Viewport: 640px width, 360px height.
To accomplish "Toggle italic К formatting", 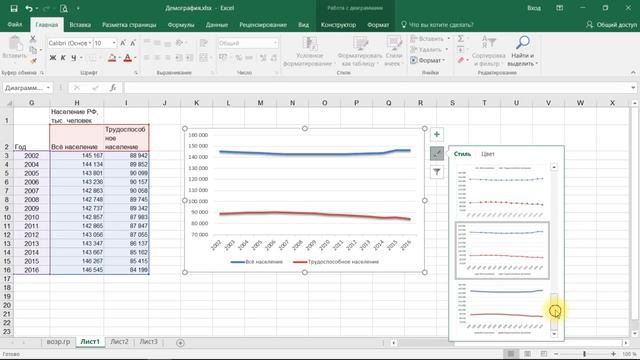I will coord(63,58).
